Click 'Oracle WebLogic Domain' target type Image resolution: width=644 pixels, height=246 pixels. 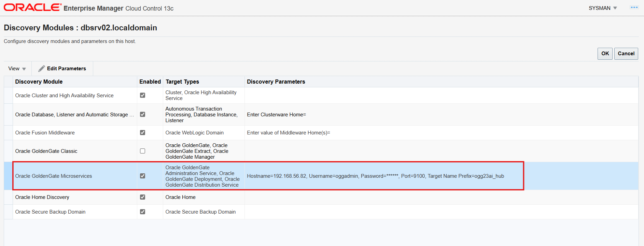[195, 133]
